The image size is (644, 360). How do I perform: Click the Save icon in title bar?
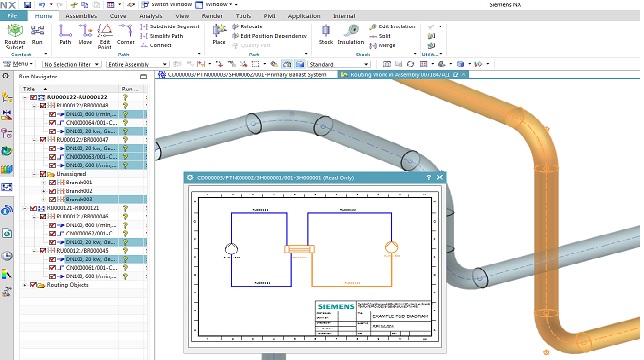coord(27,5)
